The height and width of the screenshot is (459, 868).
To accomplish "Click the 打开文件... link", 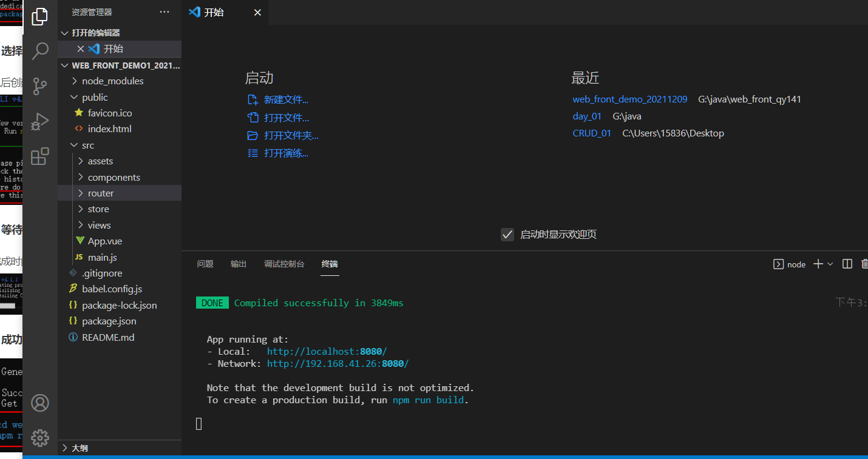I will coord(287,118).
